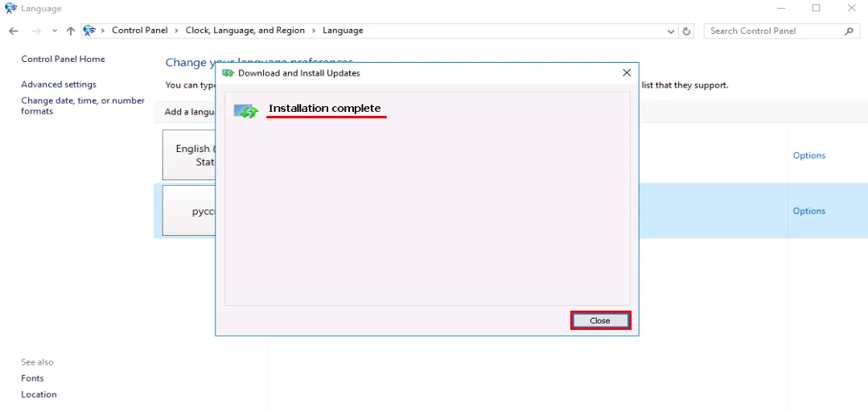Select Clock, Language, and Region breadcrumb
Viewport: 868px width, 412px height.
pyautogui.click(x=245, y=31)
